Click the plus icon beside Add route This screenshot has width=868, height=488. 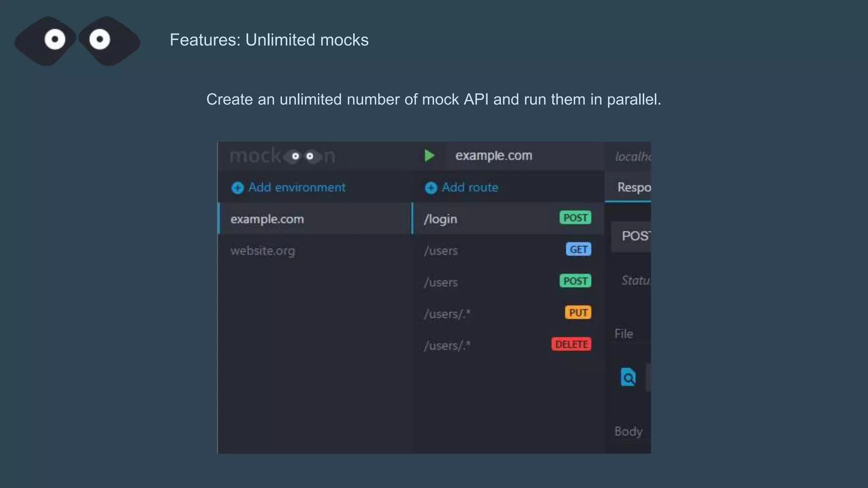[431, 188]
